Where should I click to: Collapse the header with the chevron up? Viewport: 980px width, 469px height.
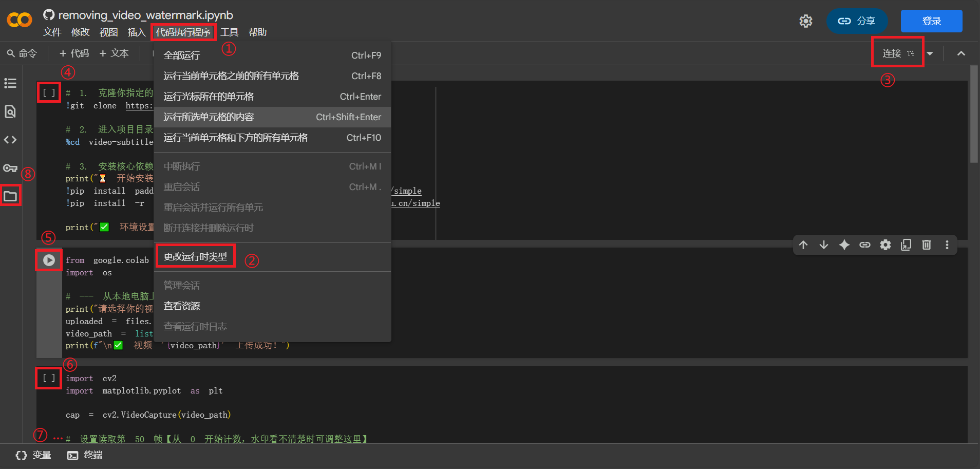961,53
